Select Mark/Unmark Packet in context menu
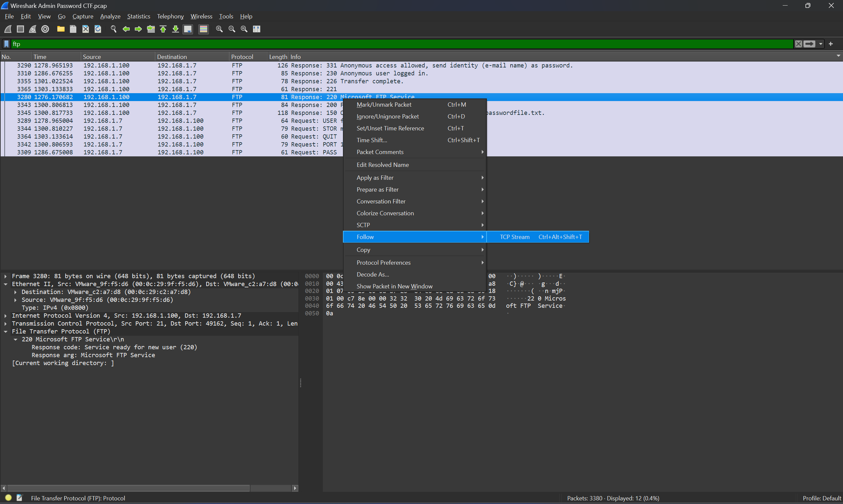This screenshot has height=504, width=843. coord(415,105)
